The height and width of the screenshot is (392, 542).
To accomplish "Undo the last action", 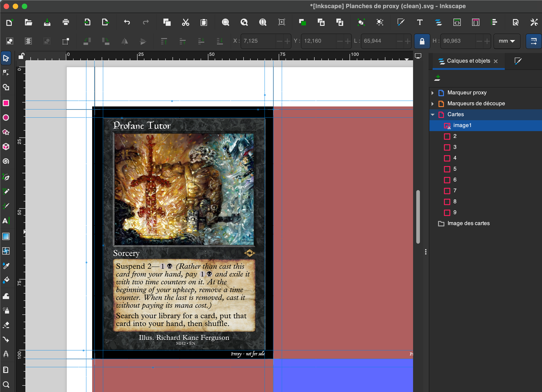I will pyautogui.click(x=127, y=23).
